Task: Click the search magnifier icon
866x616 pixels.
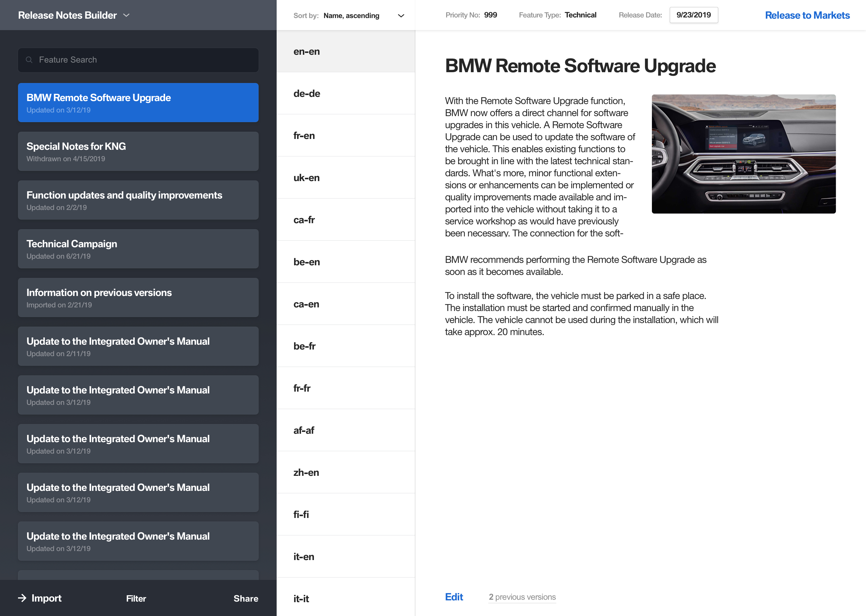Action: point(29,60)
